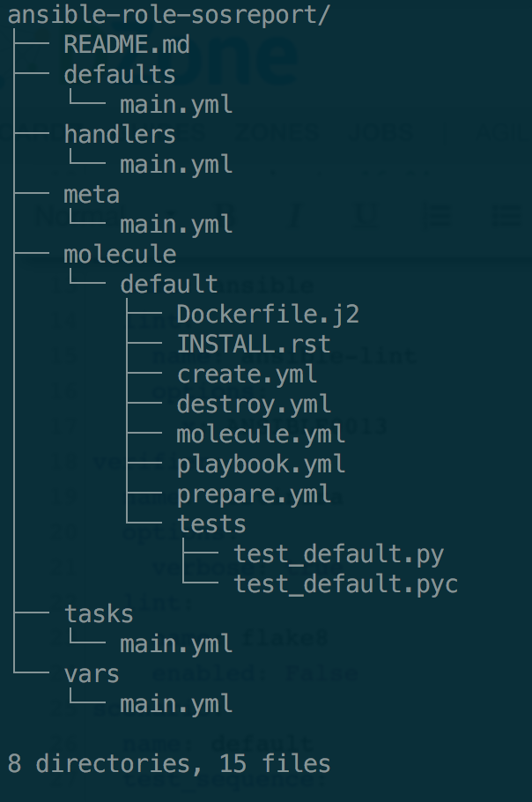Select main.yml under the defaults directory
Screen dimensions: 532x802
pyautogui.click(x=176, y=105)
